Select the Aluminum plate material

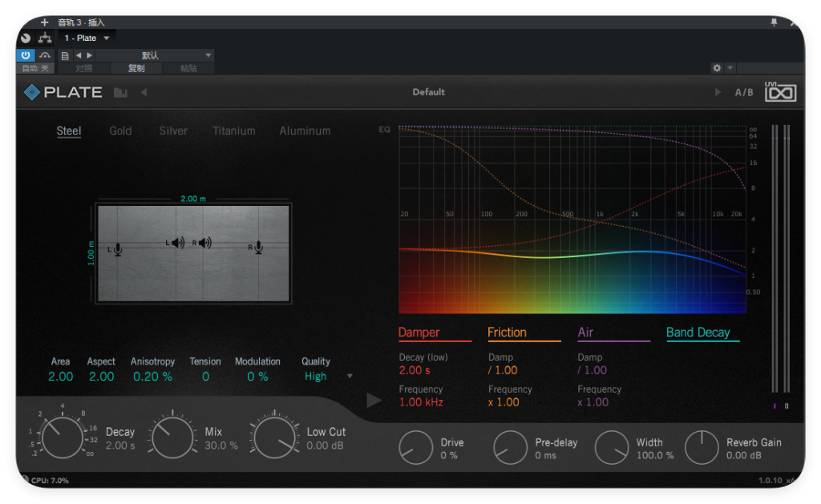tap(305, 131)
